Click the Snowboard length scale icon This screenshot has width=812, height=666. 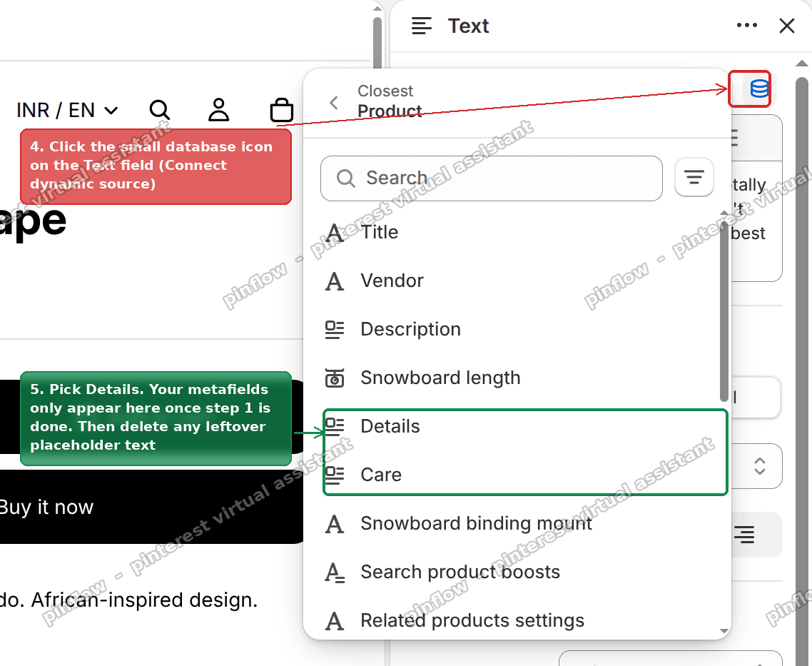(x=335, y=378)
